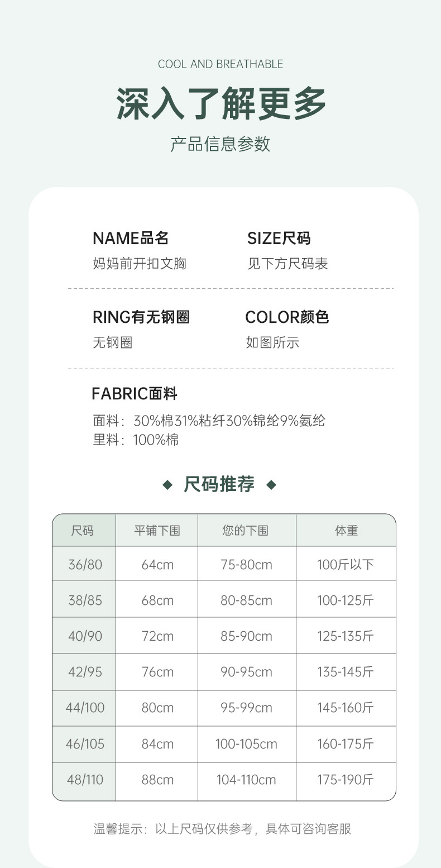Select the 42/95 size cell
Image resolution: width=441 pixels, height=868 pixels.
pyautogui.click(x=85, y=671)
